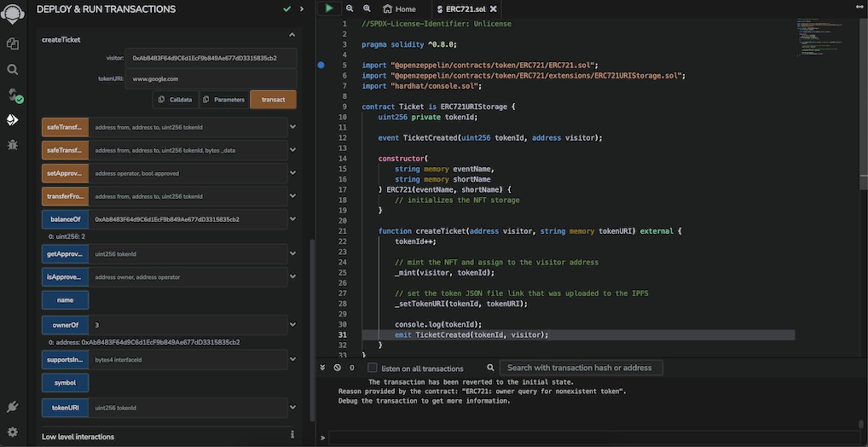The width and height of the screenshot is (868, 447).
Task: Expand the first safeTransferFrom function row
Action: pyautogui.click(x=292, y=127)
